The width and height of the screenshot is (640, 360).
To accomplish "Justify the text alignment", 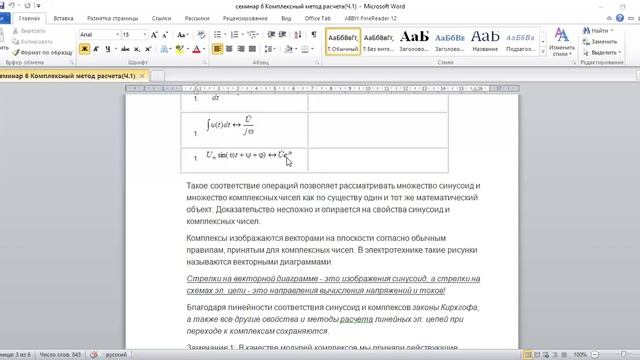I will click(x=252, y=49).
